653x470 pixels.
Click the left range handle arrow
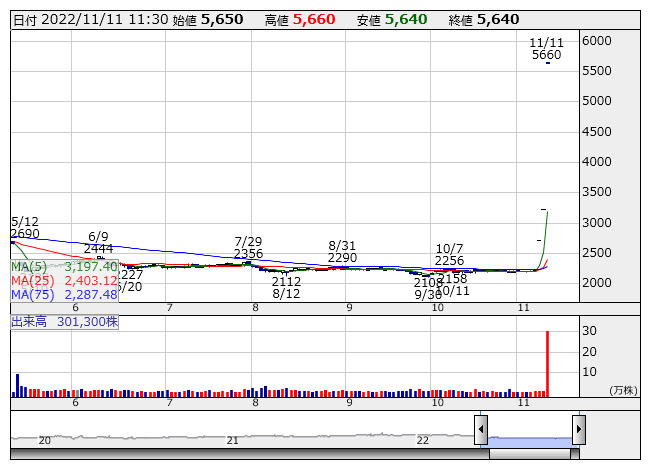(x=481, y=430)
